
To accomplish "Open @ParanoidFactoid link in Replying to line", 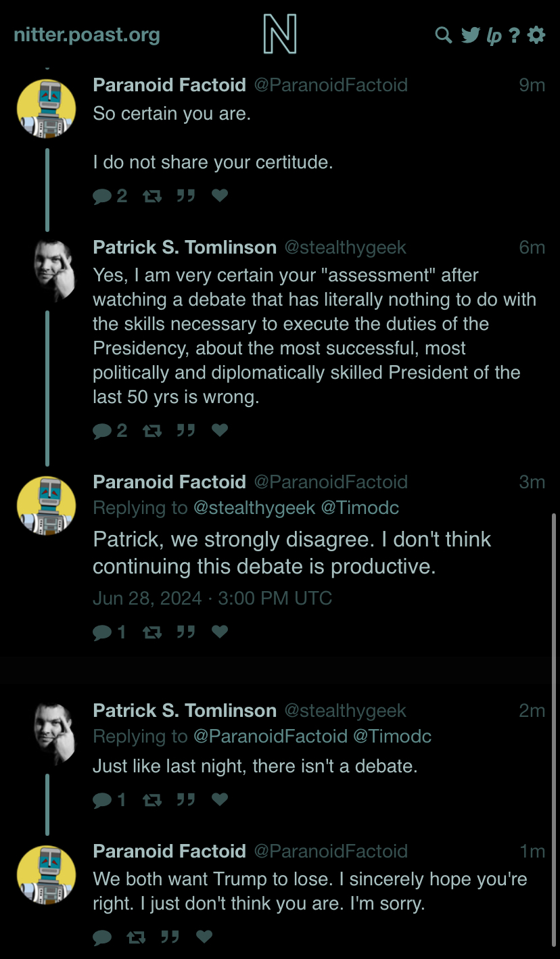I will 271,736.
